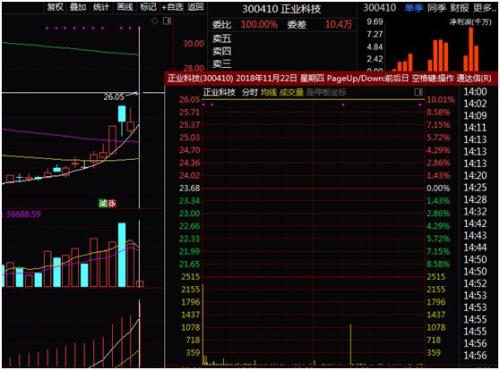Open the 统计 statistics tool

(x=101, y=7)
